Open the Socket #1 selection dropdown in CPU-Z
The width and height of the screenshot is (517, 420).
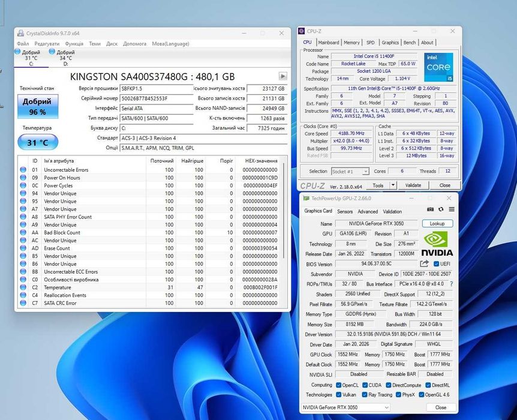pyautogui.click(x=350, y=171)
